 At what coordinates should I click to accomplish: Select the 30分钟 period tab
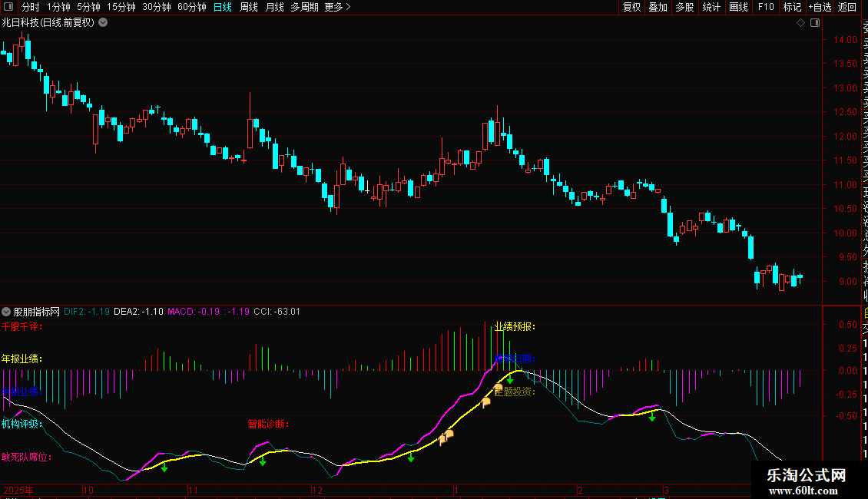click(x=157, y=7)
